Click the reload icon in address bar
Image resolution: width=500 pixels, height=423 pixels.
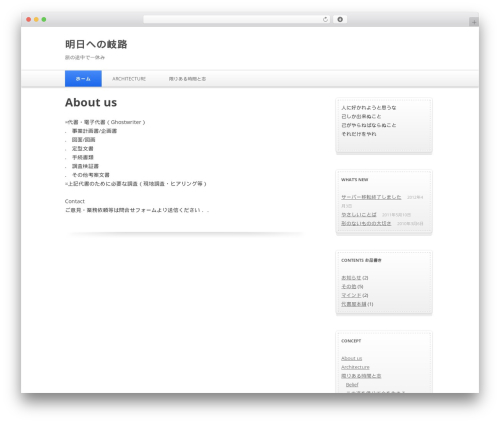pos(325,20)
